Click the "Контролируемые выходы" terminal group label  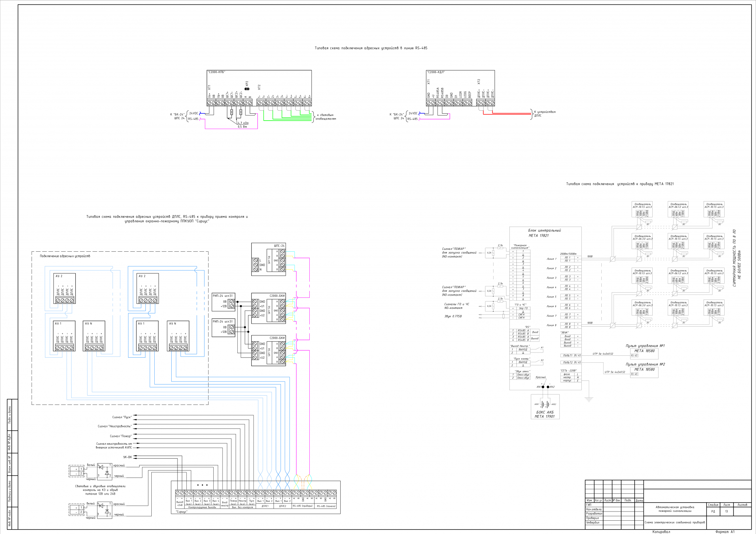[x=202, y=507]
